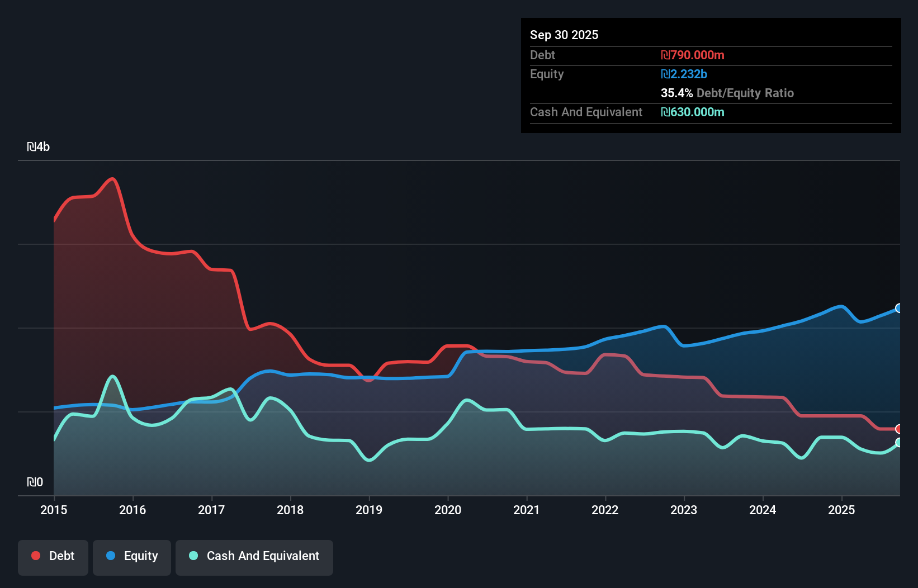
Task: Select the 2017 x-axis label
Action: 211,510
